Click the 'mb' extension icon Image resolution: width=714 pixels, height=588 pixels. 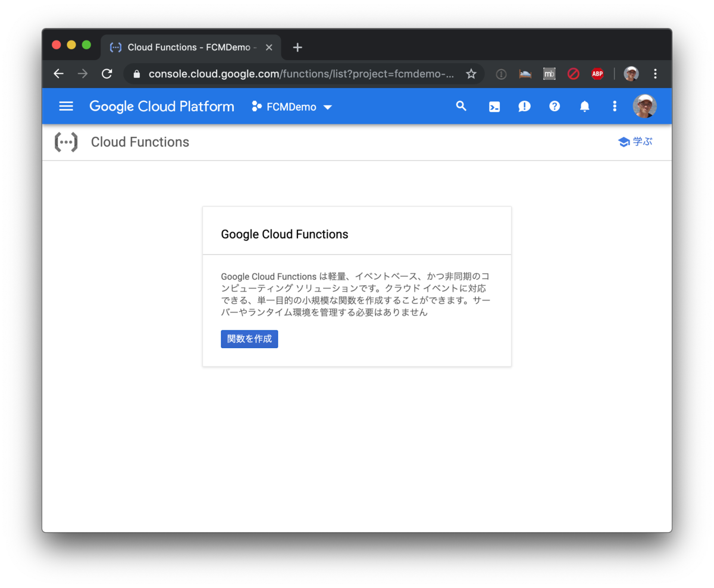(549, 74)
